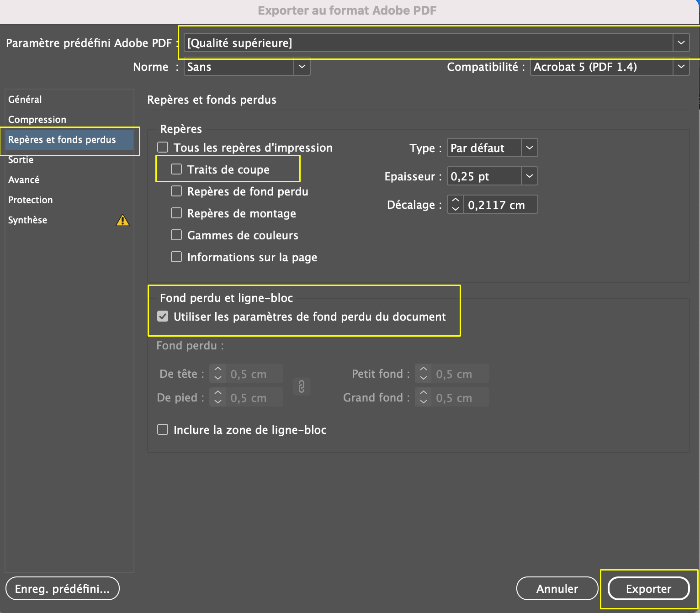Expand the Epaisseur 0,25 pt dropdown
700x613 pixels.
click(x=529, y=176)
